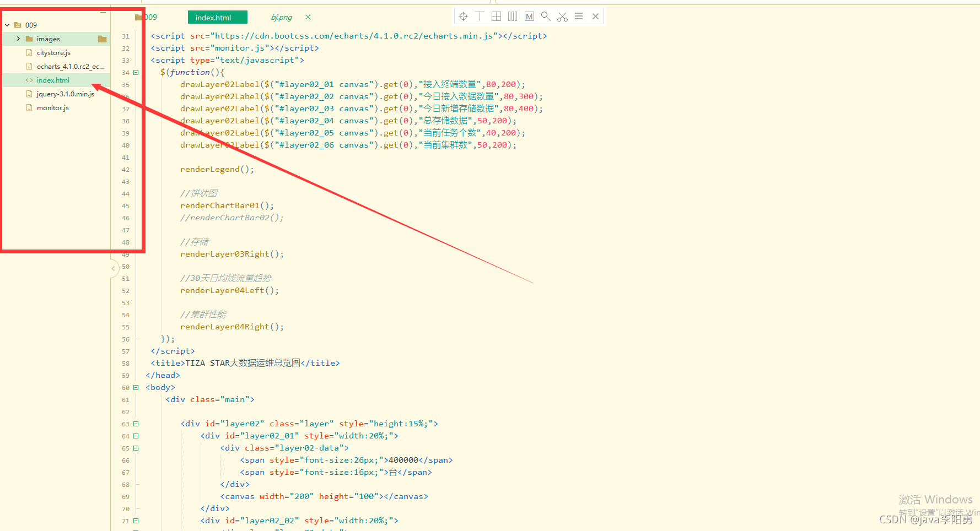Close the bj.png tab
The width and height of the screenshot is (980, 531).
308,17
